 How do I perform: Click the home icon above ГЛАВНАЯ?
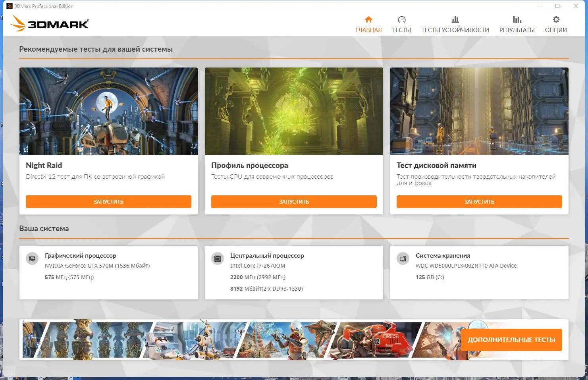pos(368,19)
